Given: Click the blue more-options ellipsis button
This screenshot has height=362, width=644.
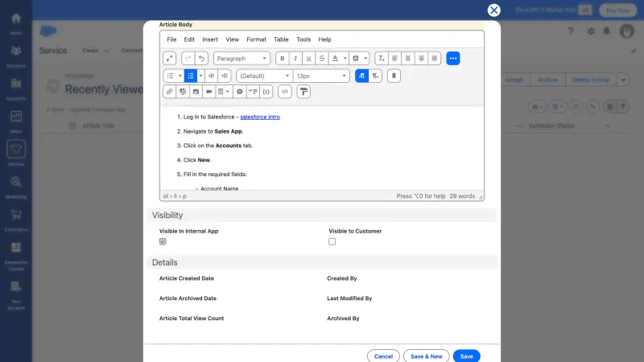Looking at the screenshot, I should [453, 58].
